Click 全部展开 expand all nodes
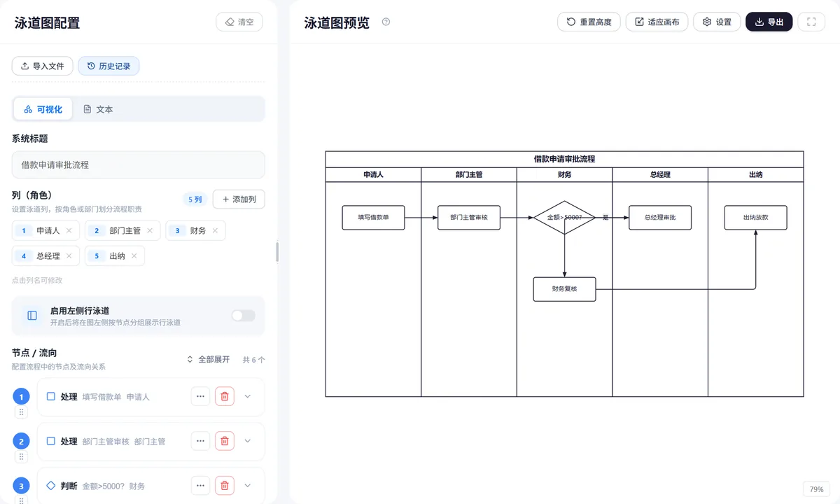The width and height of the screenshot is (840, 504). click(208, 359)
